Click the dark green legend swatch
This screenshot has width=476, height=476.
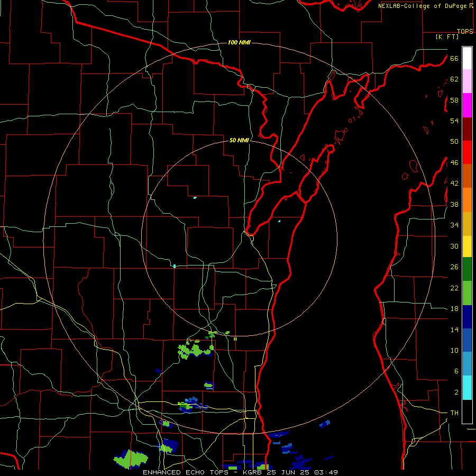(x=467, y=269)
